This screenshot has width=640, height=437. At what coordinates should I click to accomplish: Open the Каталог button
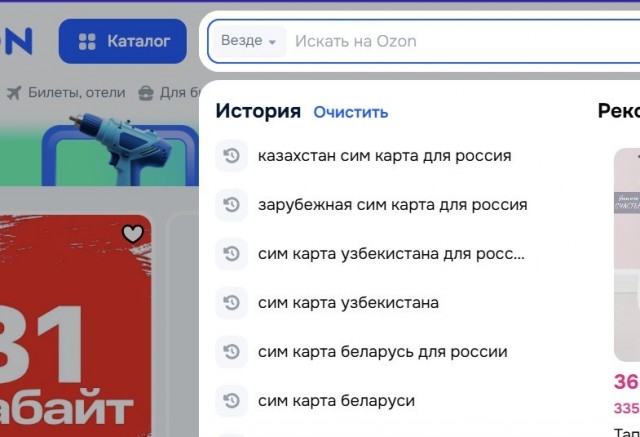[122, 41]
